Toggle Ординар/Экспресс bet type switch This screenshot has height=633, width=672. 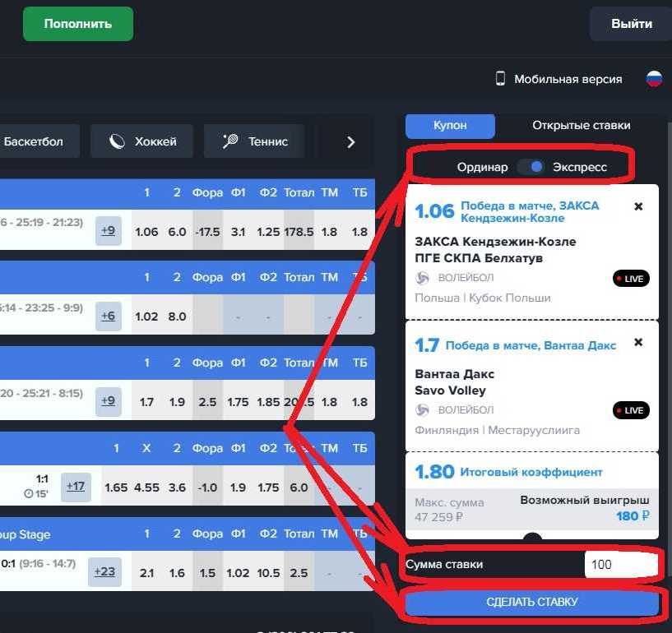[531, 167]
